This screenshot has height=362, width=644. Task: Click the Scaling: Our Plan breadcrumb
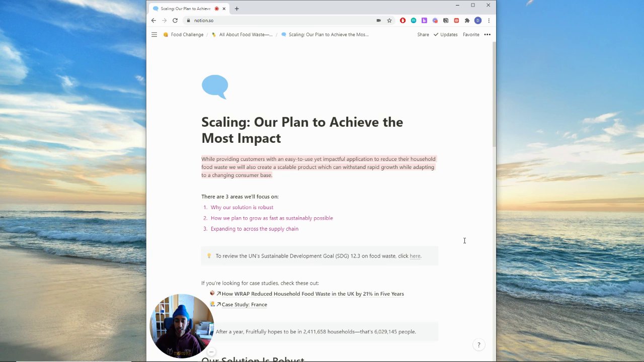tap(325, 35)
